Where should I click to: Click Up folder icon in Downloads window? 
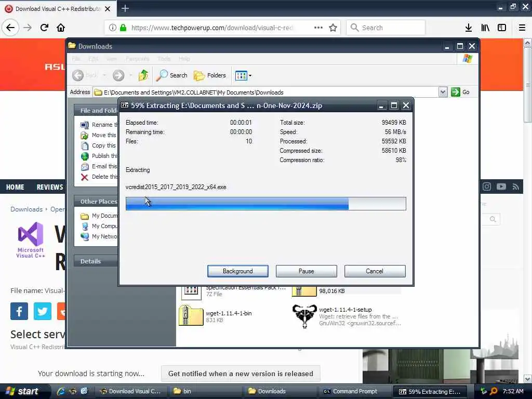[143, 75]
